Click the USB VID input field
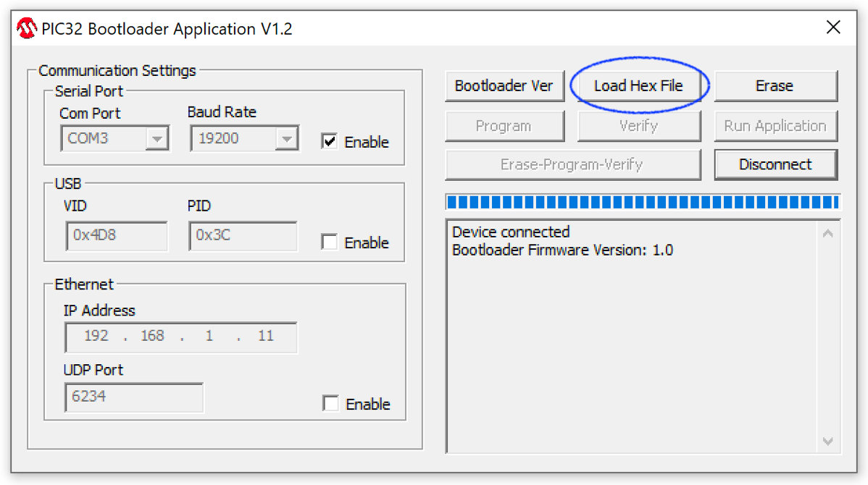 (x=117, y=236)
